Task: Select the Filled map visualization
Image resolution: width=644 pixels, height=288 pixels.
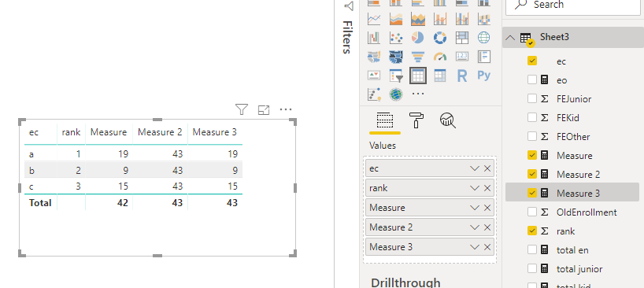Action: click(374, 57)
